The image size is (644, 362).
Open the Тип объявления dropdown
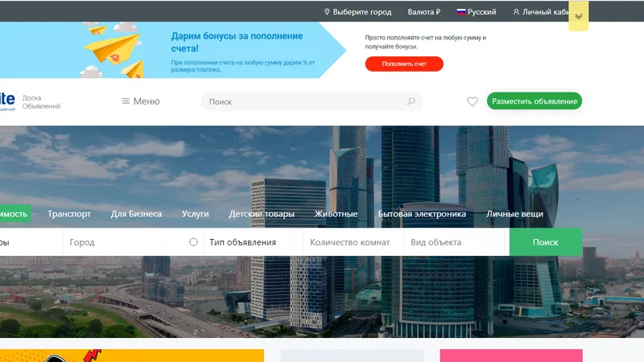point(253,242)
